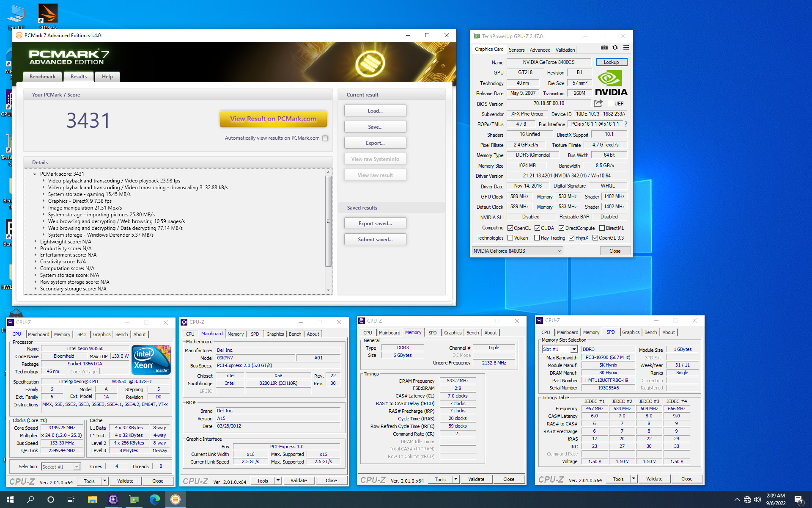Collapse the PCMark score 3431 tree node
This screenshot has height=508, width=812.
(35, 174)
